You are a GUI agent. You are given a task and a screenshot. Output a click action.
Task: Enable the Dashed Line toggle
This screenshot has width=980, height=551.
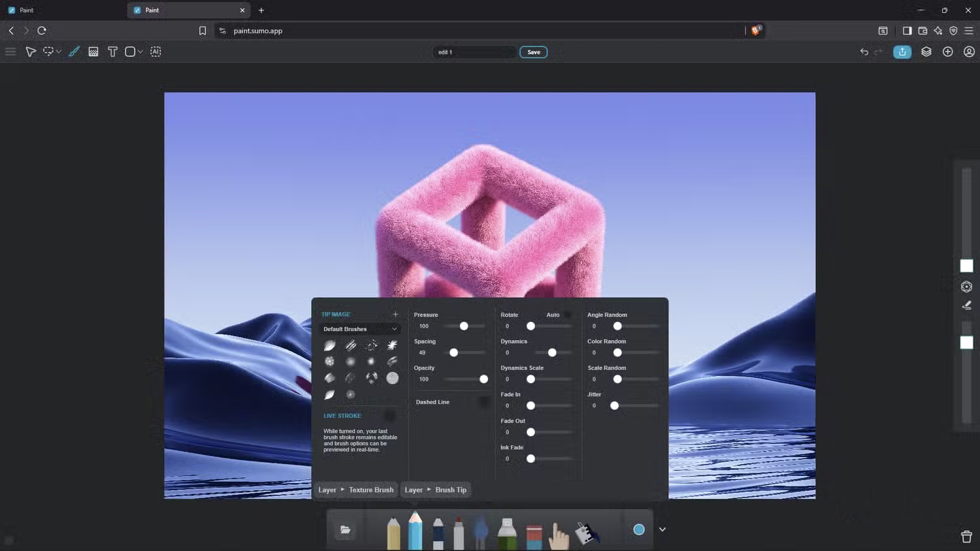(483, 402)
